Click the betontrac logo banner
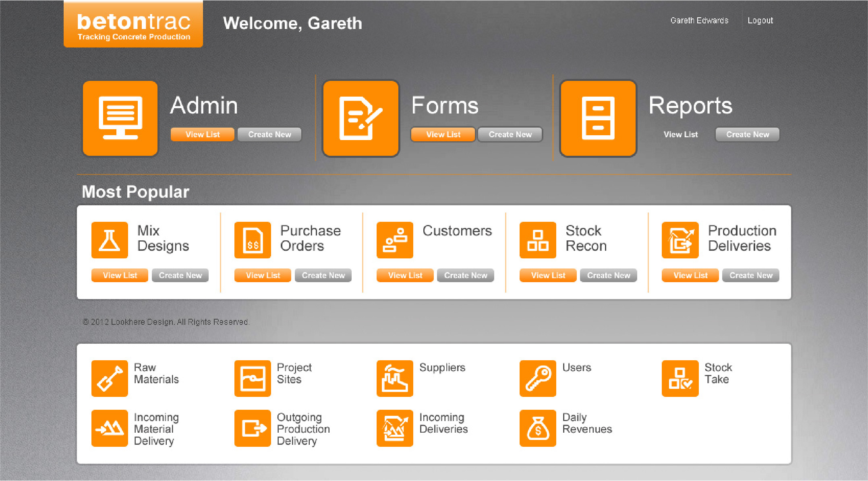This screenshot has height=481, width=868. click(x=133, y=24)
